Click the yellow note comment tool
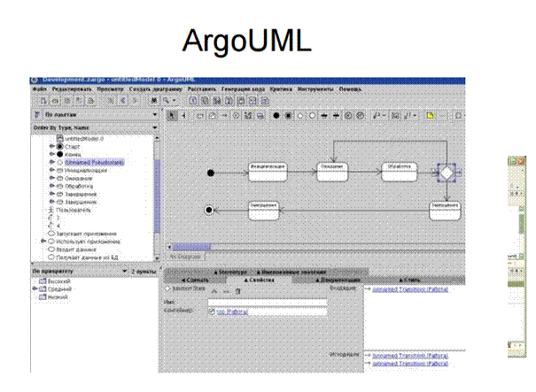536x392 pixels. (x=430, y=116)
